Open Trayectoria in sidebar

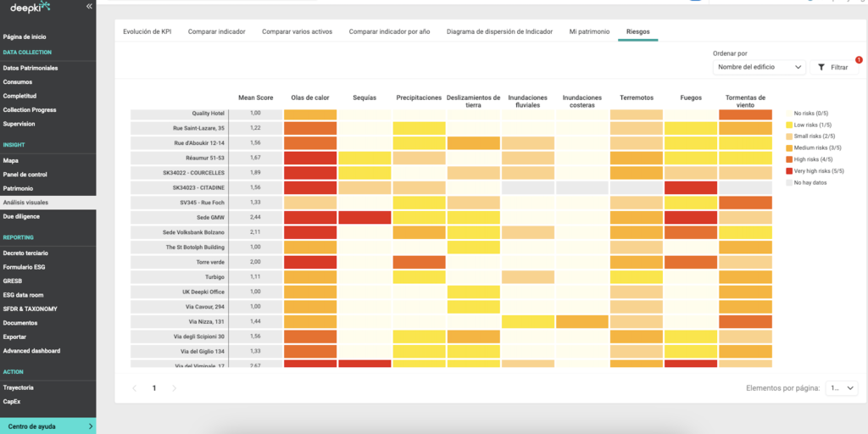(x=19, y=387)
